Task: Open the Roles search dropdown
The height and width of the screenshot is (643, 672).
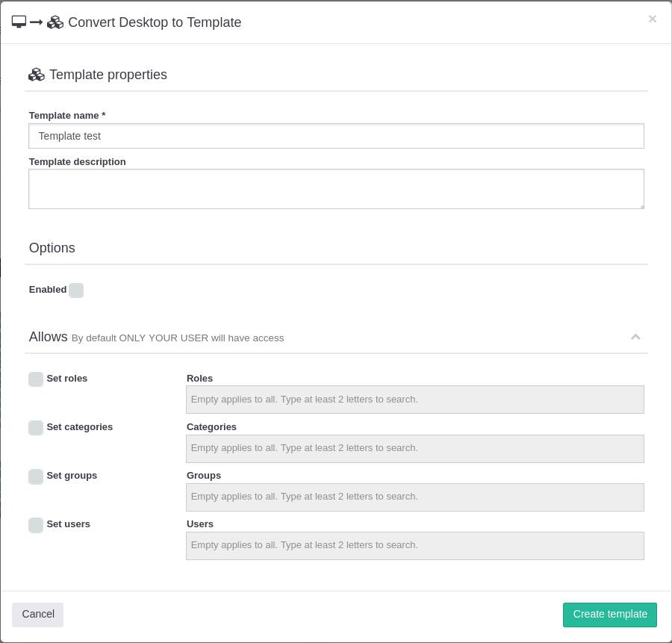Action: tap(414, 400)
